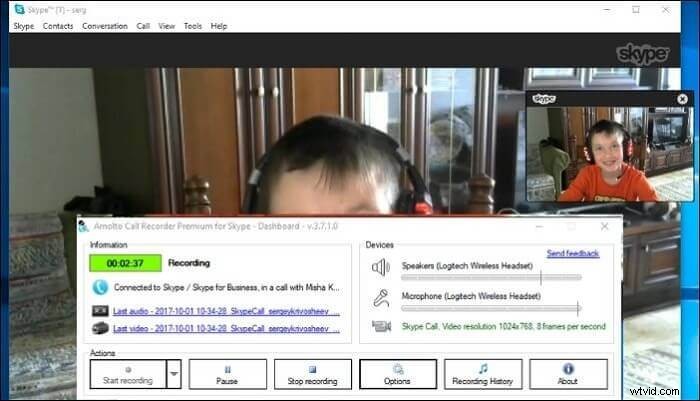Click the Amolto recorder icon in its title bar
This screenshot has width=700, height=401.
83,226
